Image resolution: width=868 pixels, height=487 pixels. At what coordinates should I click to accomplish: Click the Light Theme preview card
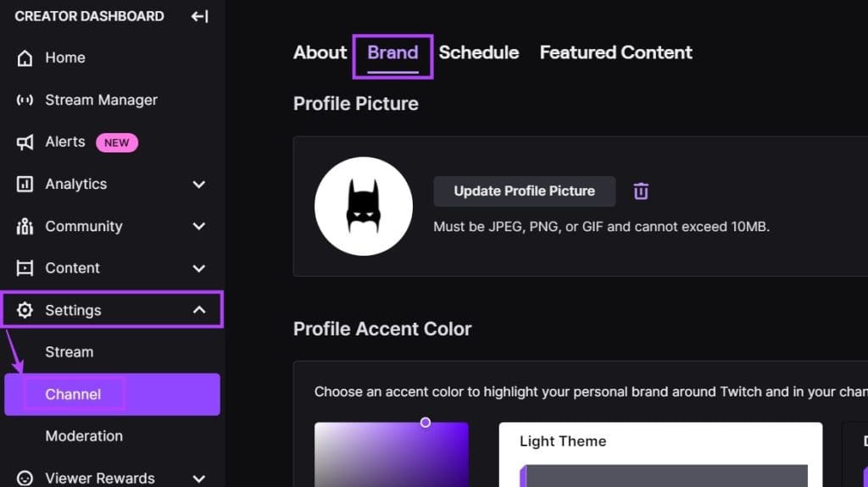point(660,455)
